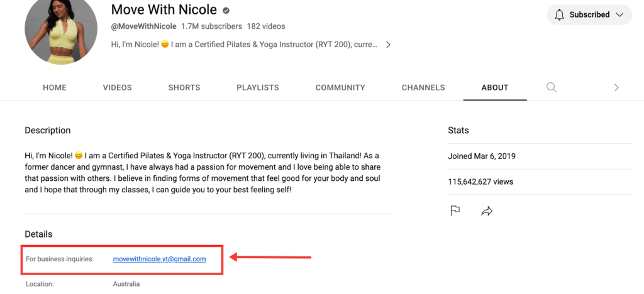Open the VIDEOS tab
The width and height of the screenshot is (644, 294).
(x=118, y=88)
